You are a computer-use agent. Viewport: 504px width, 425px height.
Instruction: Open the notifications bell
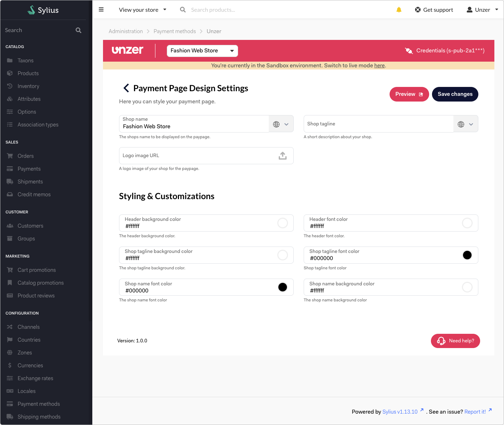[x=399, y=10]
